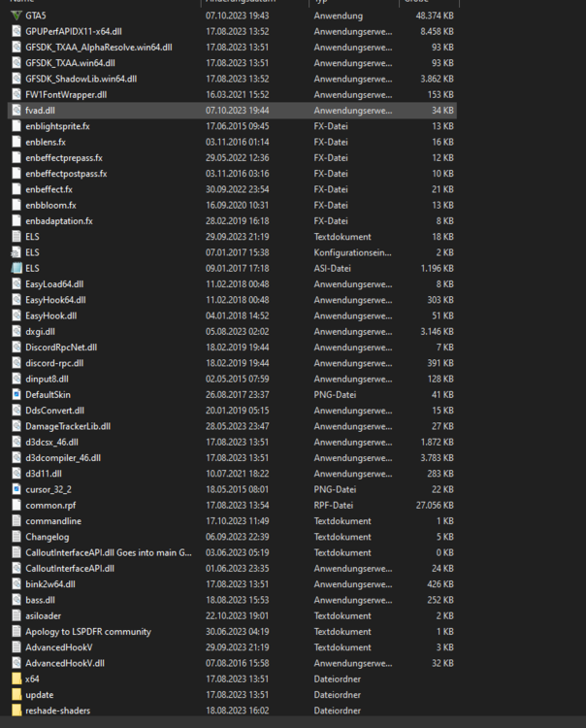Select the CalloutInterfaceAPI.dll Goes into main text file

[x=109, y=552]
